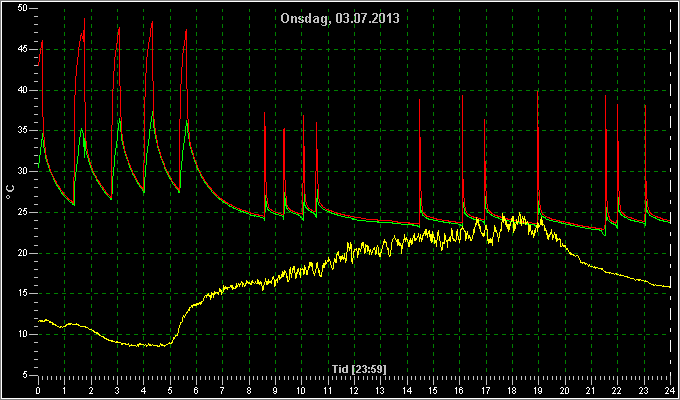Click the °C y-axis unit label

point(10,192)
